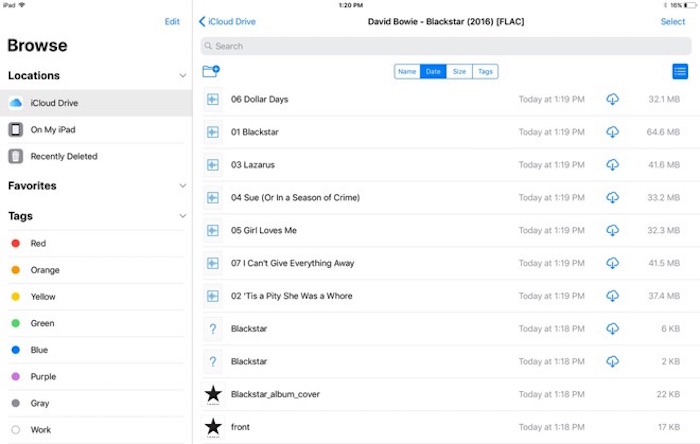The image size is (700, 444).
Task: Open 'Blackstar_album_cover' file name
Action: (x=275, y=394)
